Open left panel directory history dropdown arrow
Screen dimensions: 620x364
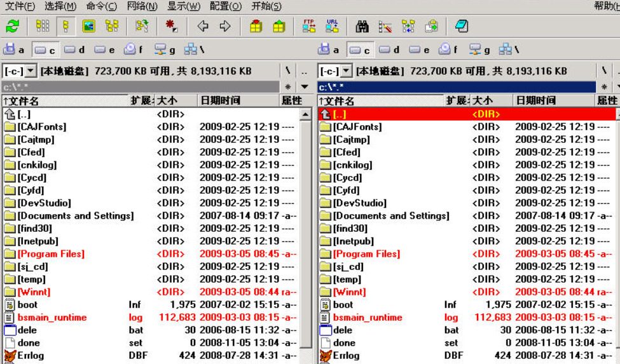(305, 87)
